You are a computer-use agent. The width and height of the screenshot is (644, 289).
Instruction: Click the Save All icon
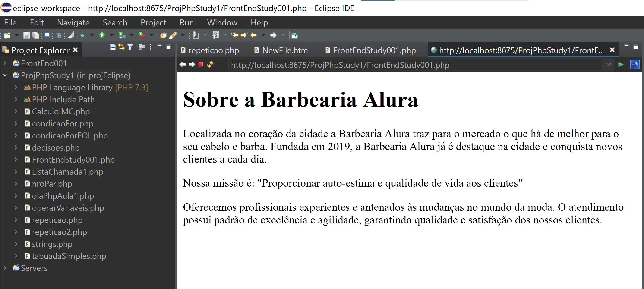point(36,35)
